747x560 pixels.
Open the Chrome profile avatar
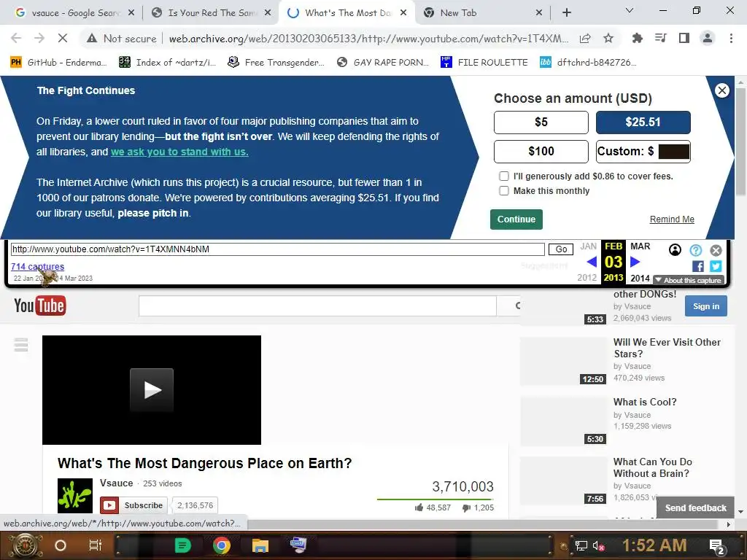pos(708,38)
